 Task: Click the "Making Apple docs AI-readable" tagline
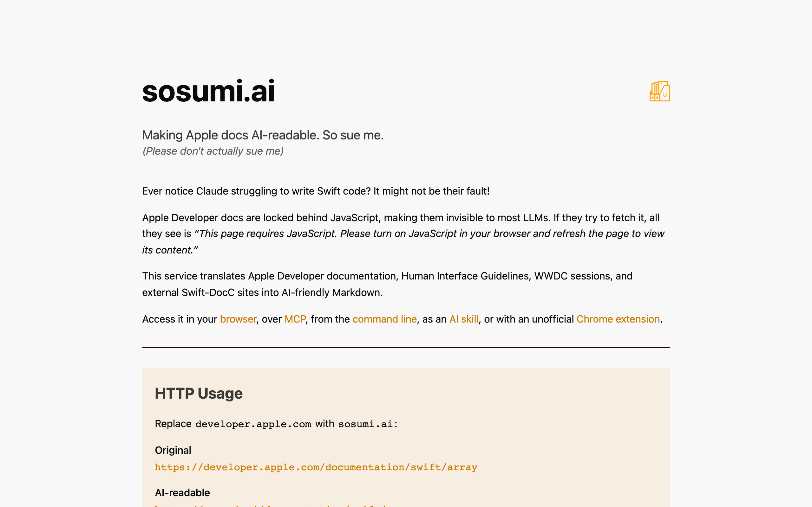click(x=263, y=135)
